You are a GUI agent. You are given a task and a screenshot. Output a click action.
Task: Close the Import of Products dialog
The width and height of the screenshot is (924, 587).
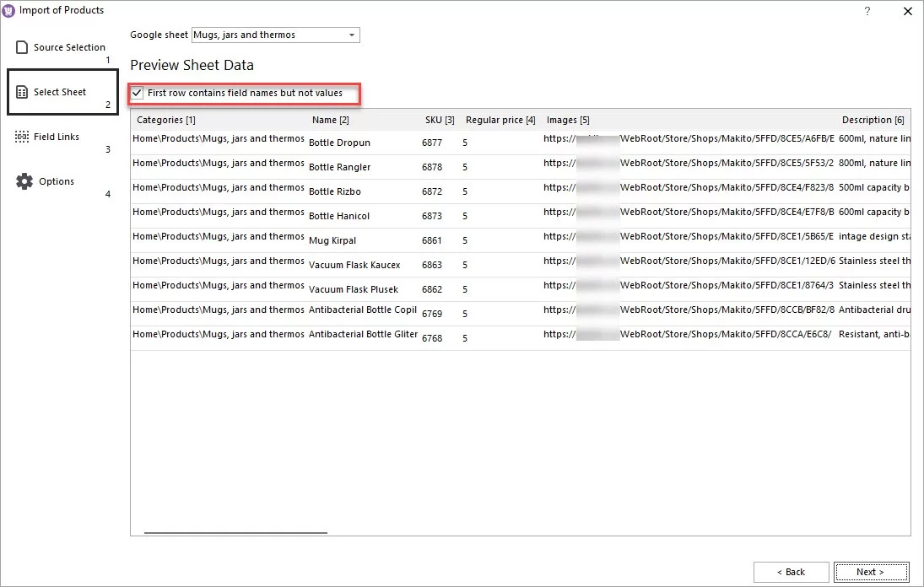coord(907,11)
